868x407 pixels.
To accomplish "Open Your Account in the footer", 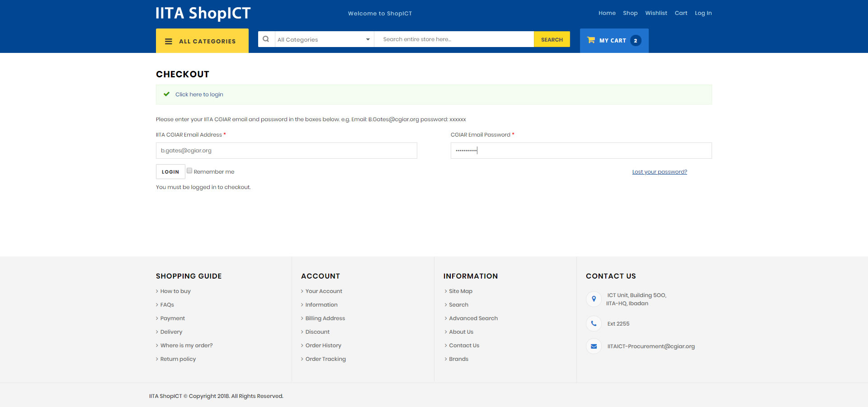I will (324, 291).
